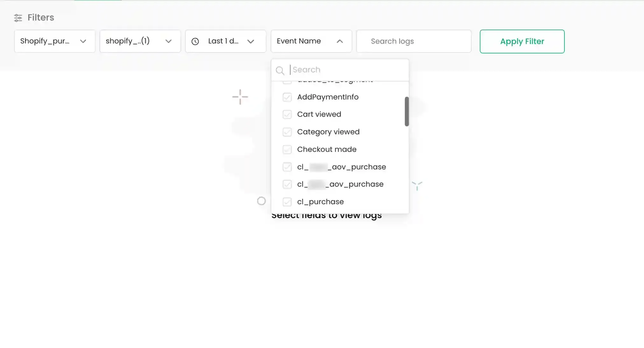Toggle the cl_purchase checkbox
The image size is (644, 348).
[287, 202]
